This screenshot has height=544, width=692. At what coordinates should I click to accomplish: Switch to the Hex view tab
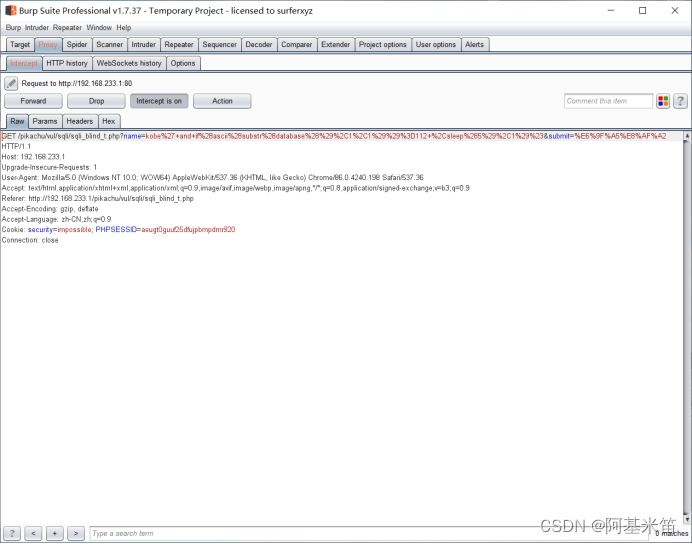point(109,121)
